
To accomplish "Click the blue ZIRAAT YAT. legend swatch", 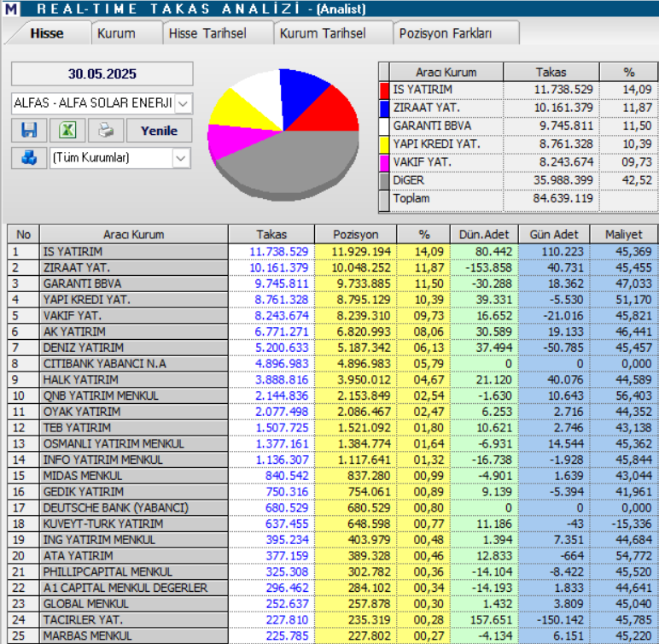I will click(x=384, y=108).
